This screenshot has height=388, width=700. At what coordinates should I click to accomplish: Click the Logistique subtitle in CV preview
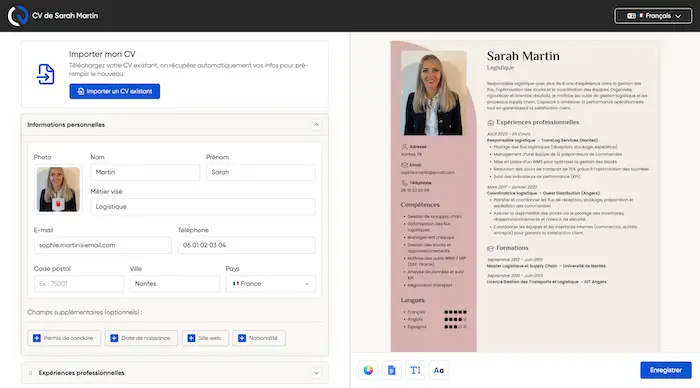point(500,68)
